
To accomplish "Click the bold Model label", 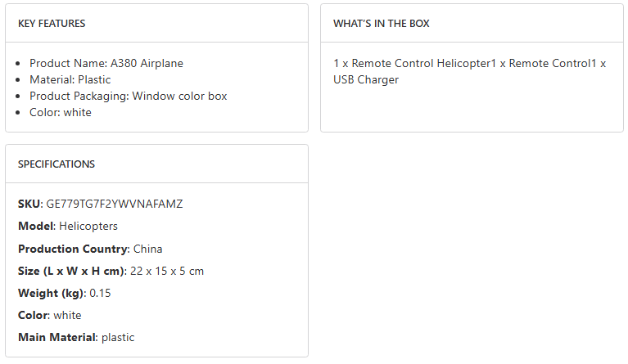I will coord(36,226).
